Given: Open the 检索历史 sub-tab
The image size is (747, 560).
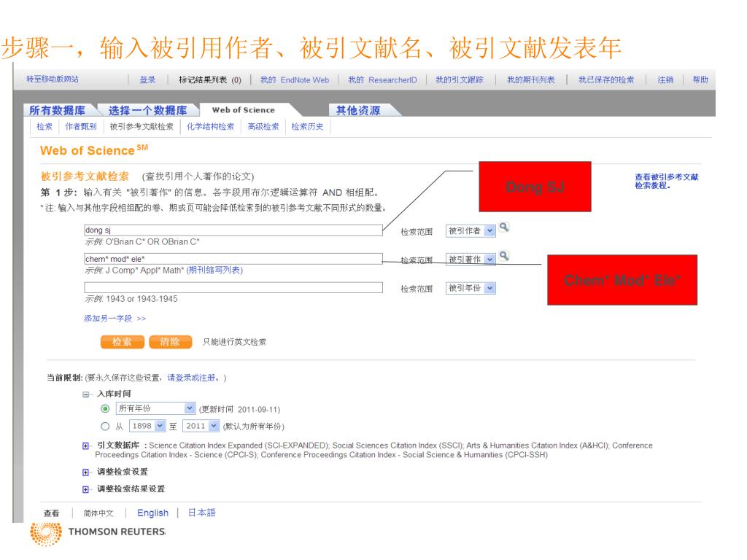Looking at the screenshot, I should 307,127.
